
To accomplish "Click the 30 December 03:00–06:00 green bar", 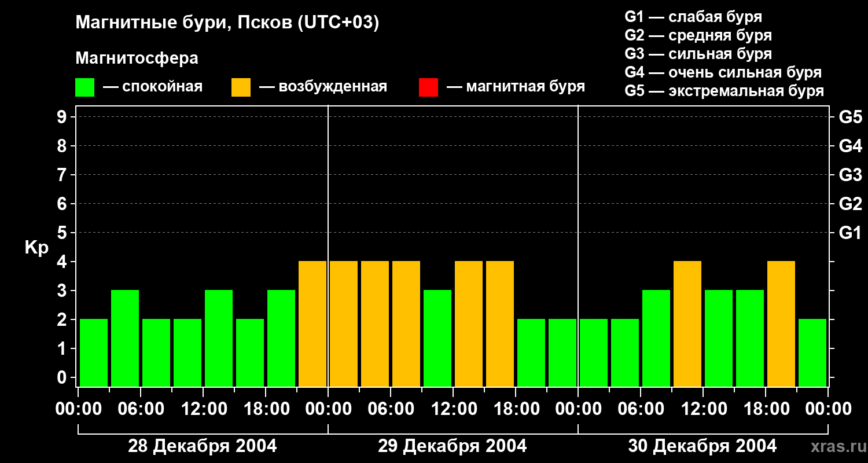I will (x=625, y=352).
